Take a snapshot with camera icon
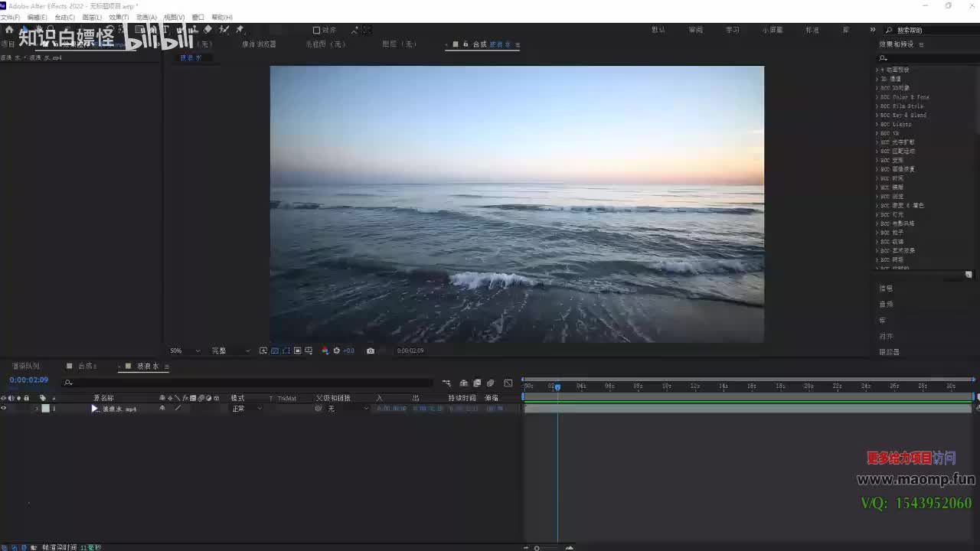The height and width of the screenshot is (551, 980). [x=371, y=350]
